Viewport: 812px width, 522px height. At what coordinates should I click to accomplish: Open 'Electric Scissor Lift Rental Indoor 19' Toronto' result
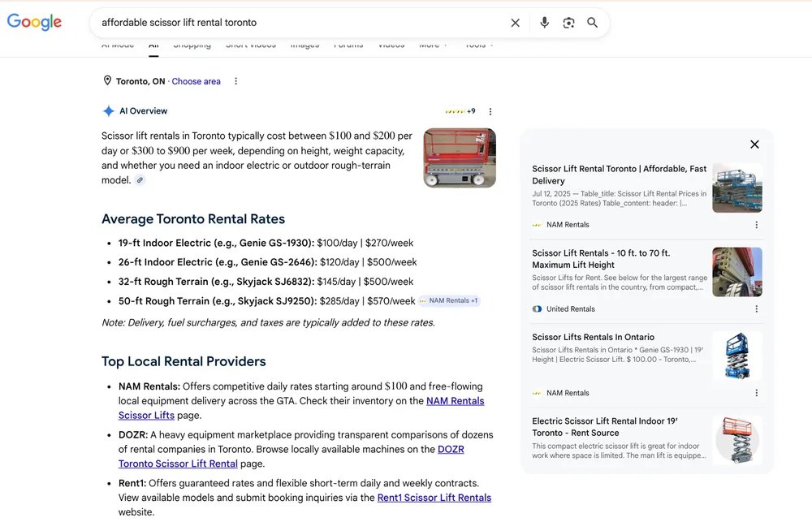click(x=605, y=427)
